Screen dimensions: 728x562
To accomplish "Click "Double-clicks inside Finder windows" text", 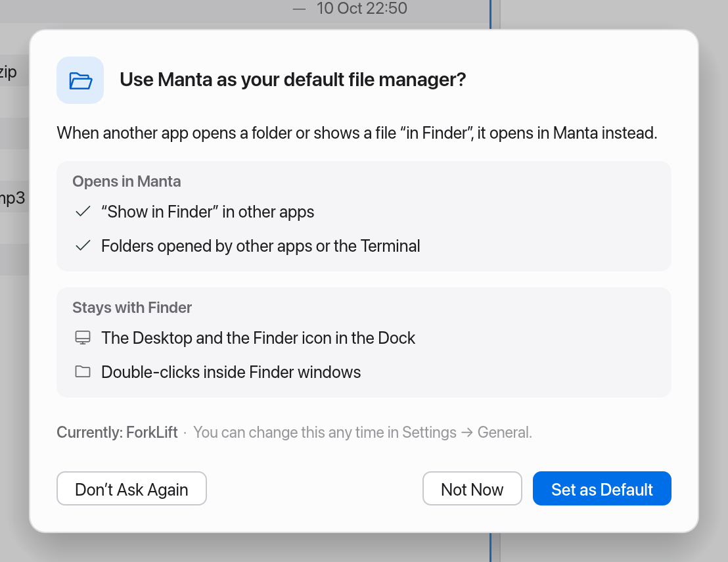I will click(231, 372).
